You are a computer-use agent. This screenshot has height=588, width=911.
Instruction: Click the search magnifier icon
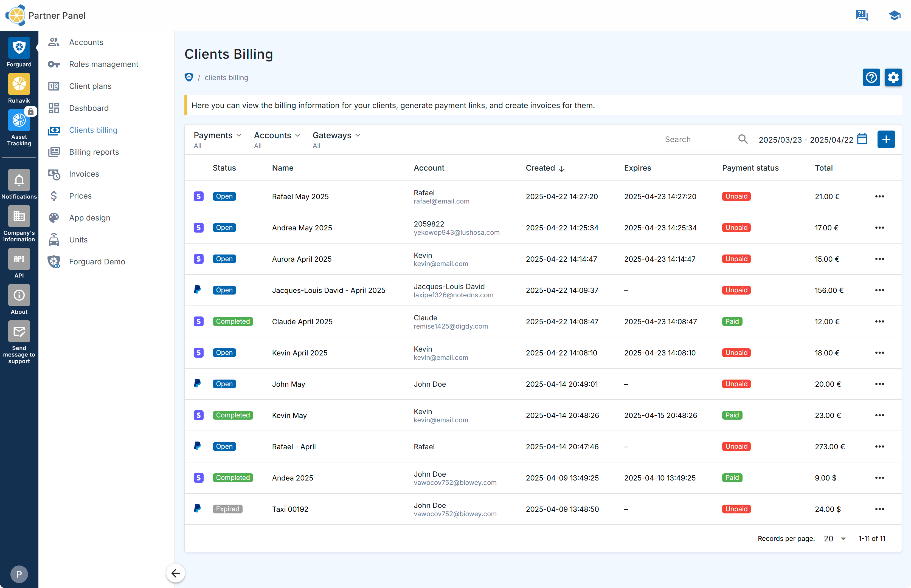click(743, 139)
